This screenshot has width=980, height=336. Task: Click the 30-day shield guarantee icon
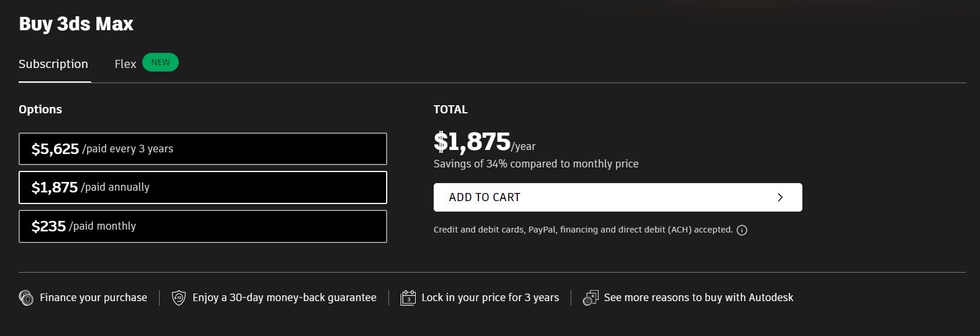(x=179, y=298)
